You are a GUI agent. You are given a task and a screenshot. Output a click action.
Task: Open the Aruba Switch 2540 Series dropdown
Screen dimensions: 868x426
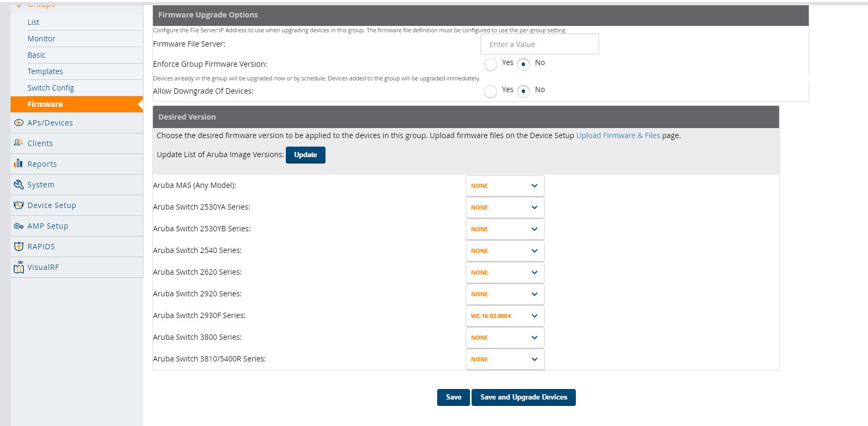tap(505, 251)
